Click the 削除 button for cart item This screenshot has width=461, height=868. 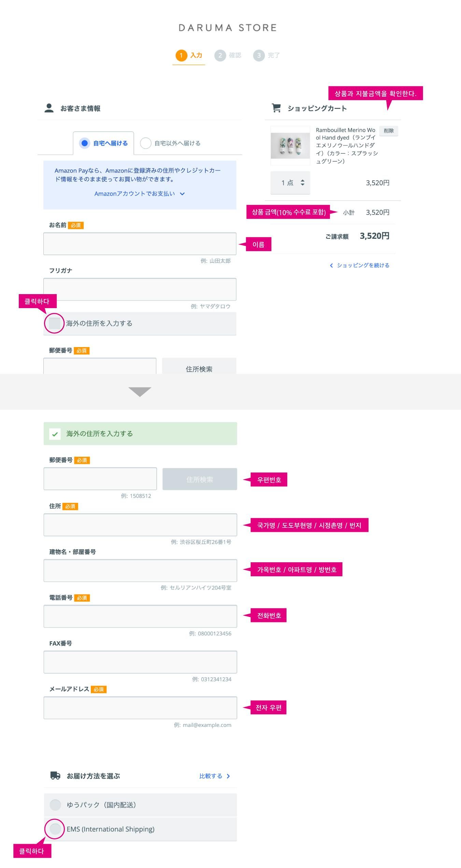[x=389, y=130]
